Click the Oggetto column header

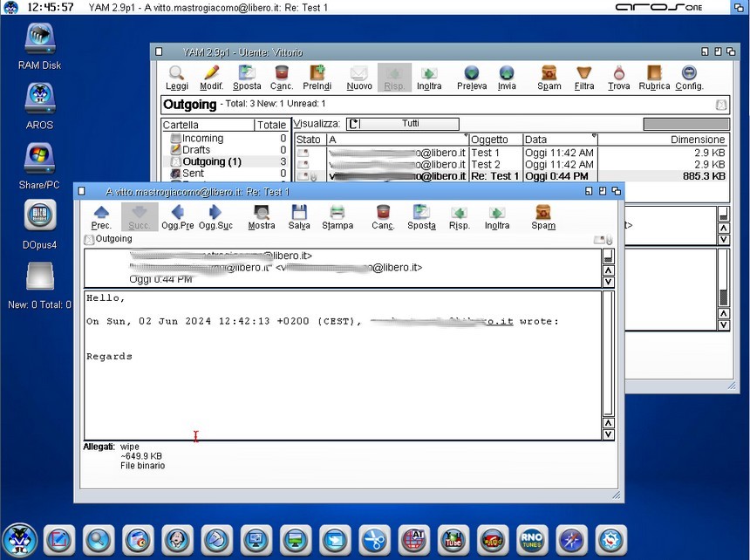494,140
